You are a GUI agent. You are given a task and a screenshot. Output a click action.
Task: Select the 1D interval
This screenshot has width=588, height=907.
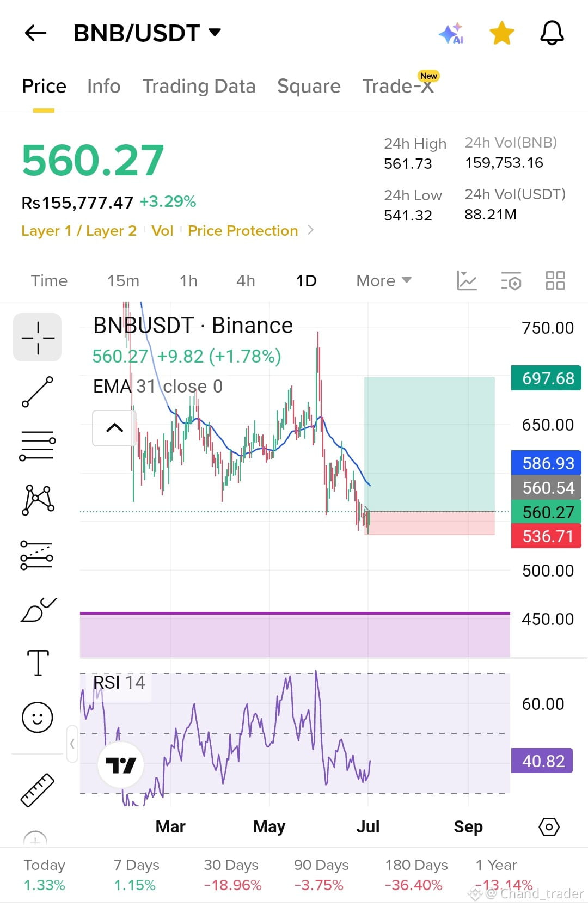(306, 281)
